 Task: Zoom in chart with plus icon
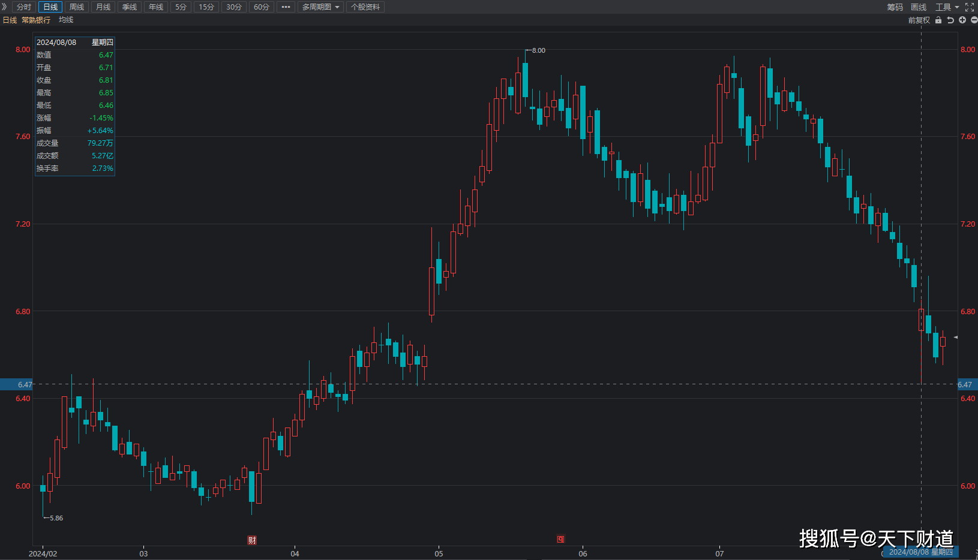[x=962, y=20]
